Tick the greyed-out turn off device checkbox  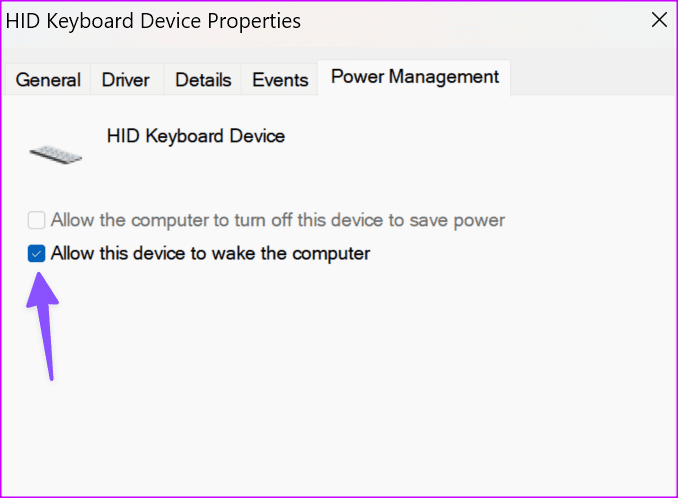37,220
